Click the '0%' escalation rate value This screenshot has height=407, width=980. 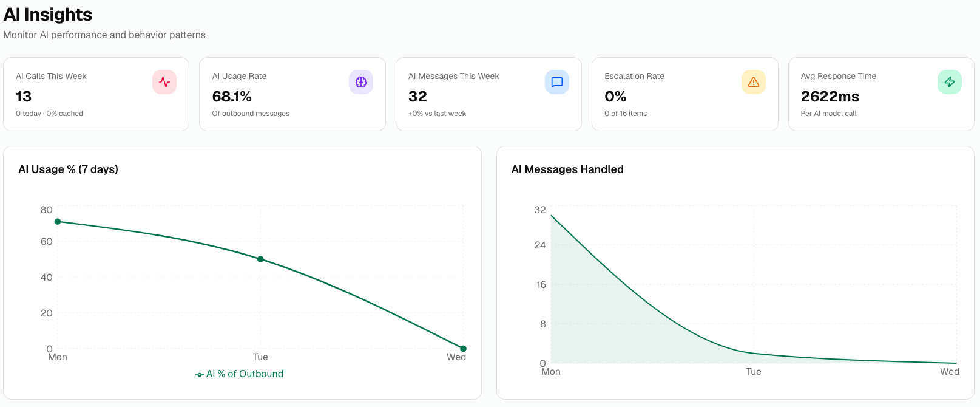(x=615, y=97)
